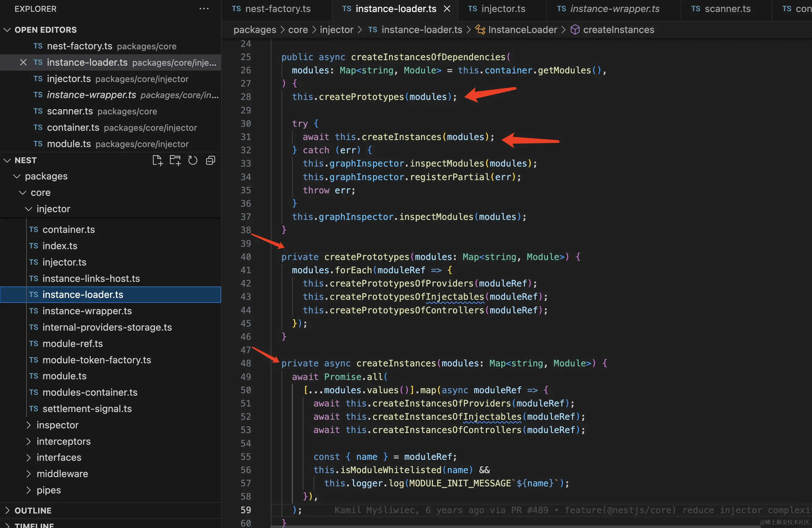Viewport: 812px width, 528px height.
Task: Refresh the NEST explorer tree
Action: [193, 160]
